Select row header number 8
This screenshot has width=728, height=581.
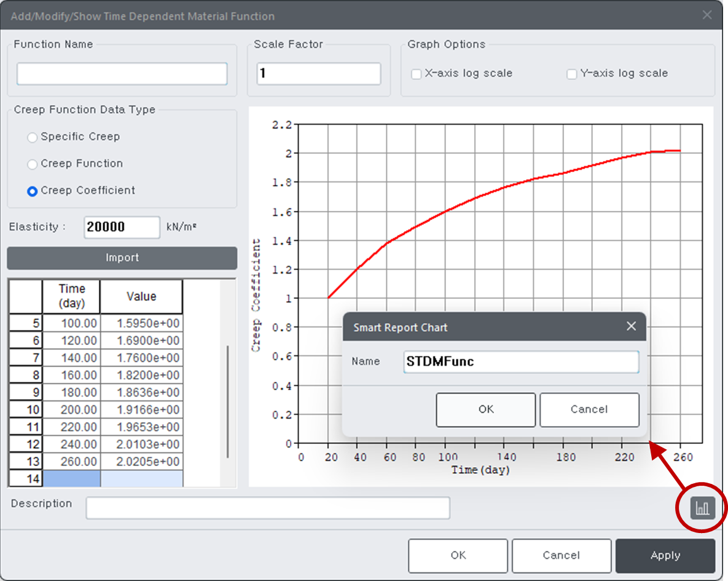click(x=26, y=374)
